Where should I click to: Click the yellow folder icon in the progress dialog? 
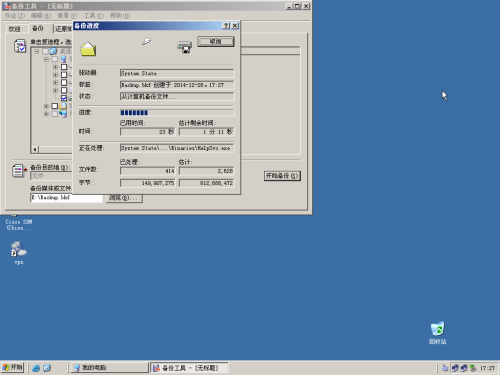[88, 49]
